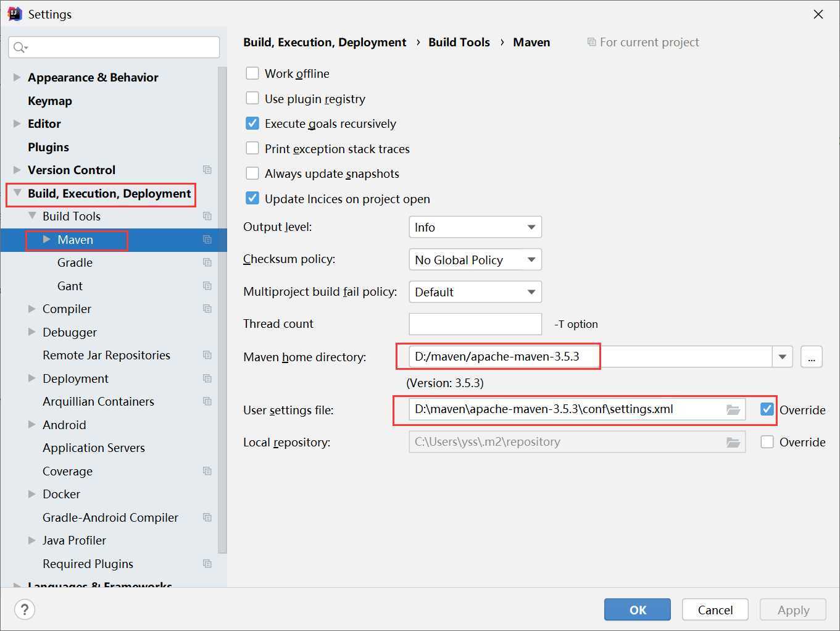Select Plugins settings page

tap(48, 147)
